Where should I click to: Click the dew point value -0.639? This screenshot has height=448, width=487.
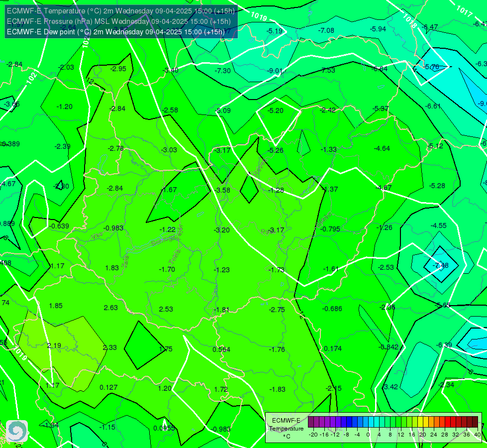pyautogui.click(x=59, y=226)
